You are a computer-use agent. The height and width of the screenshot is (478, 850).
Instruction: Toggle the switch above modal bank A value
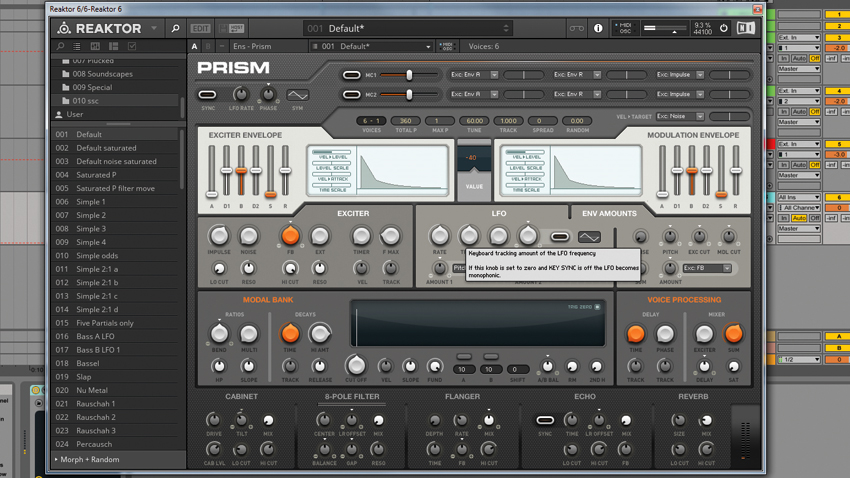click(463, 357)
